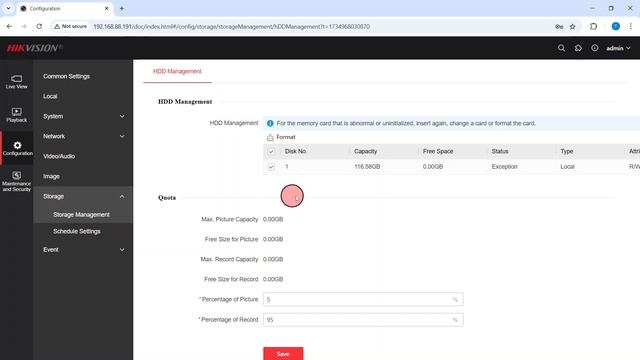Open the plugin icon in header
This screenshot has width=640, height=360.
(578, 48)
